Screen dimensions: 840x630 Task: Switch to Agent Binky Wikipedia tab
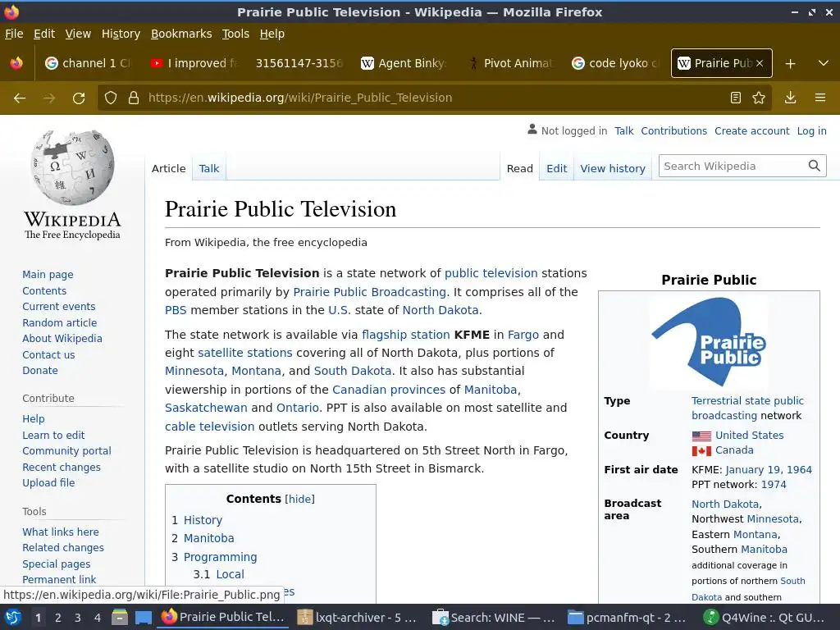coord(404,63)
